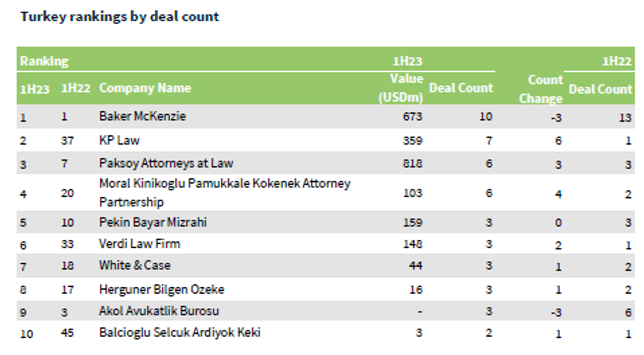Select Moral Kinikoglu Pamukkale Kokenek Attorney Partnership

point(225,192)
